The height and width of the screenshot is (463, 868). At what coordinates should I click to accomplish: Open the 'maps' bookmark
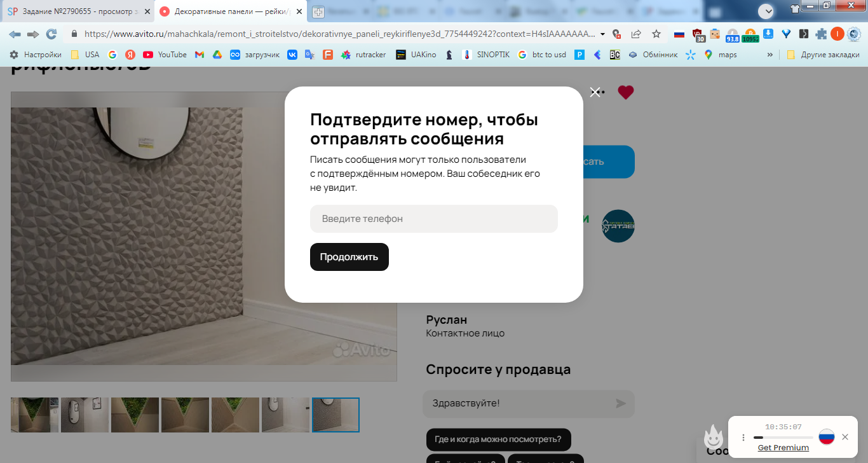[721, 55]
